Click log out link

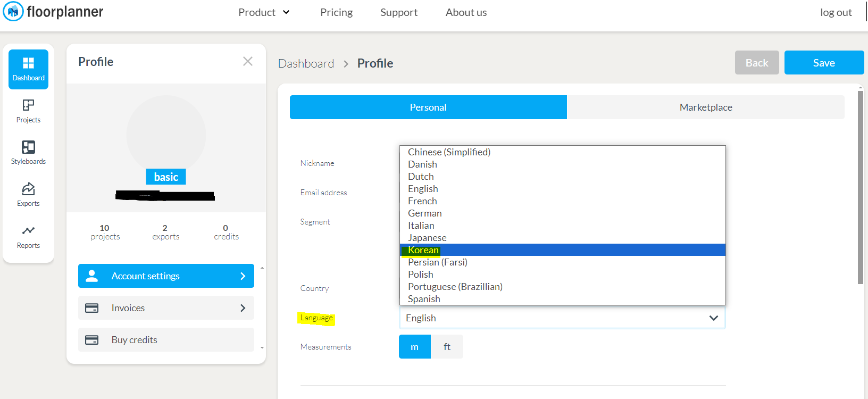[x=836, y=12]
